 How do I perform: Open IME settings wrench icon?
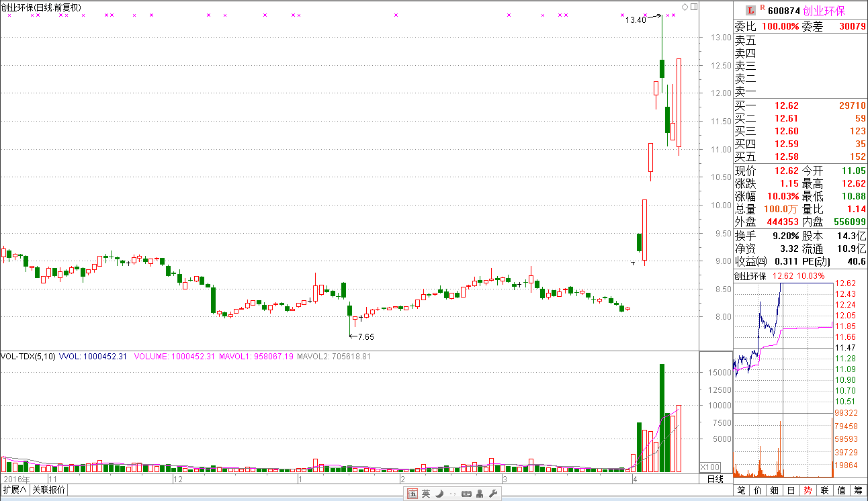point(492,494)
